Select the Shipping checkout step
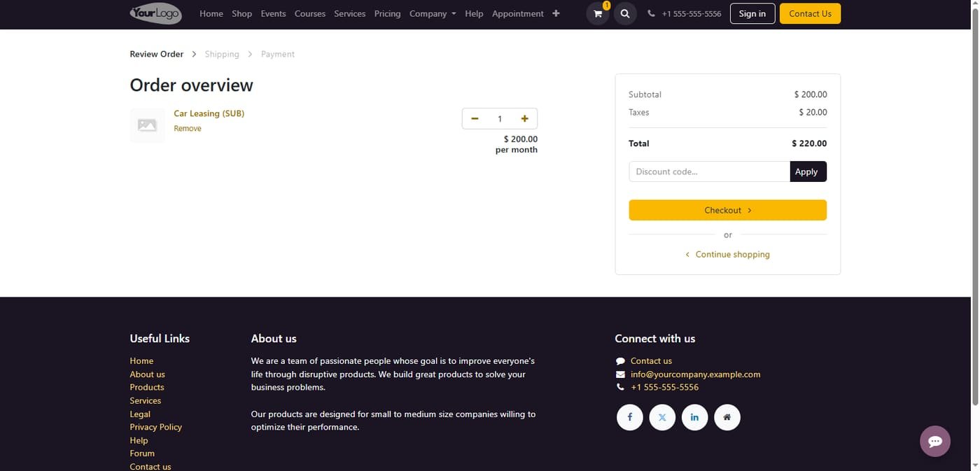 click(222, 54)
